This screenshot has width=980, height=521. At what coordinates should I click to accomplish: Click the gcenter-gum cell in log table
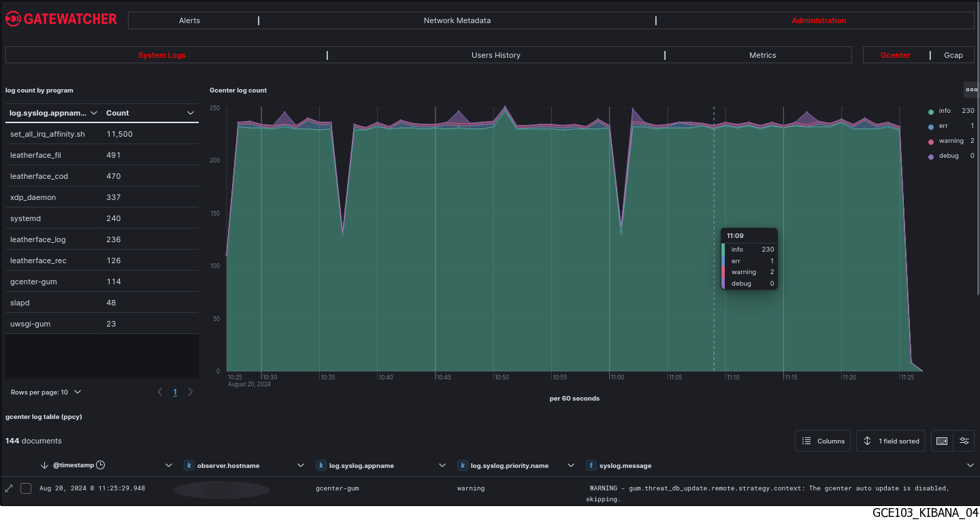pos(338,488)
